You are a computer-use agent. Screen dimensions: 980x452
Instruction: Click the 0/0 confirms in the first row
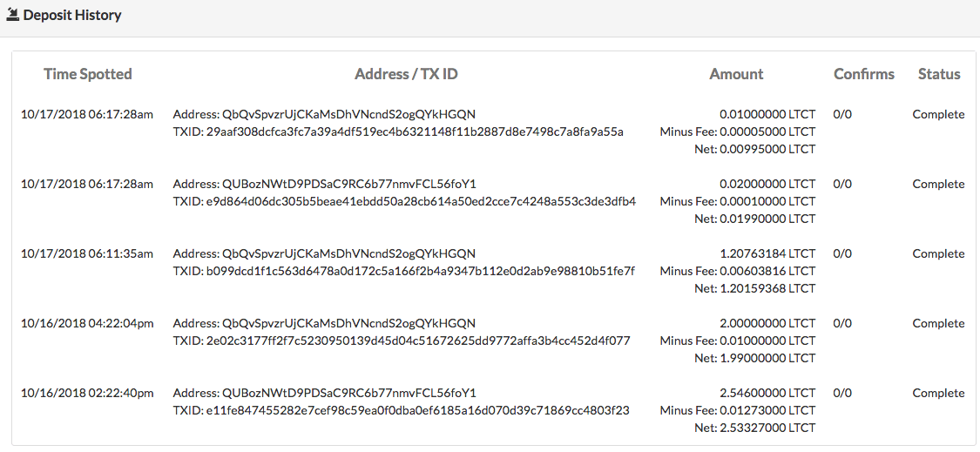(x=842, y=114)
